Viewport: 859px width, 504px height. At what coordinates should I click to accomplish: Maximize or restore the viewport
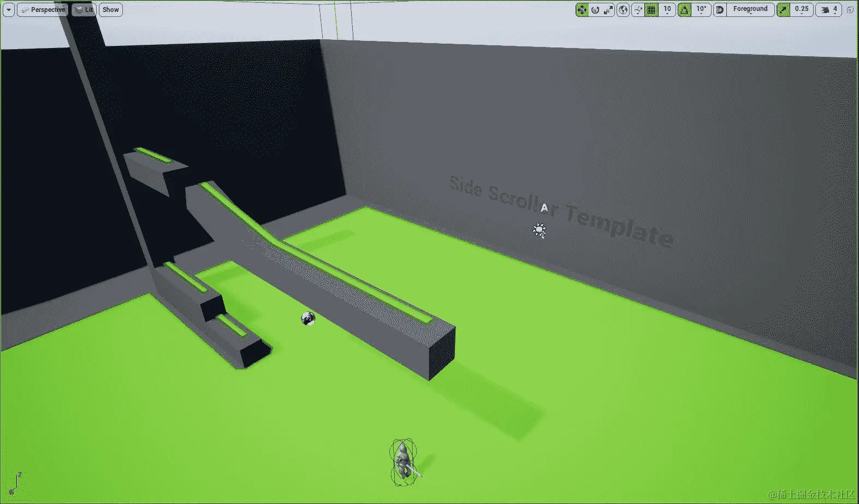point(850,10)
